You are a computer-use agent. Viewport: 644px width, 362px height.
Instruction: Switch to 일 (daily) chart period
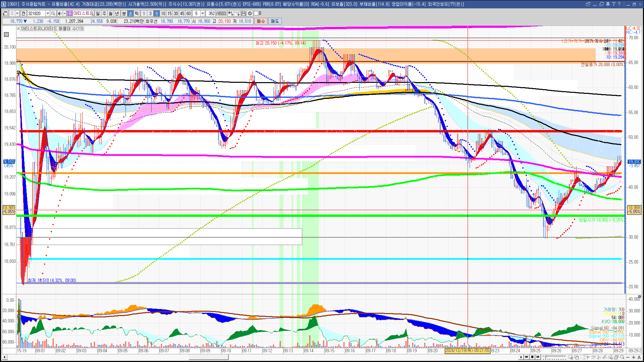click(x=98, y=13)
